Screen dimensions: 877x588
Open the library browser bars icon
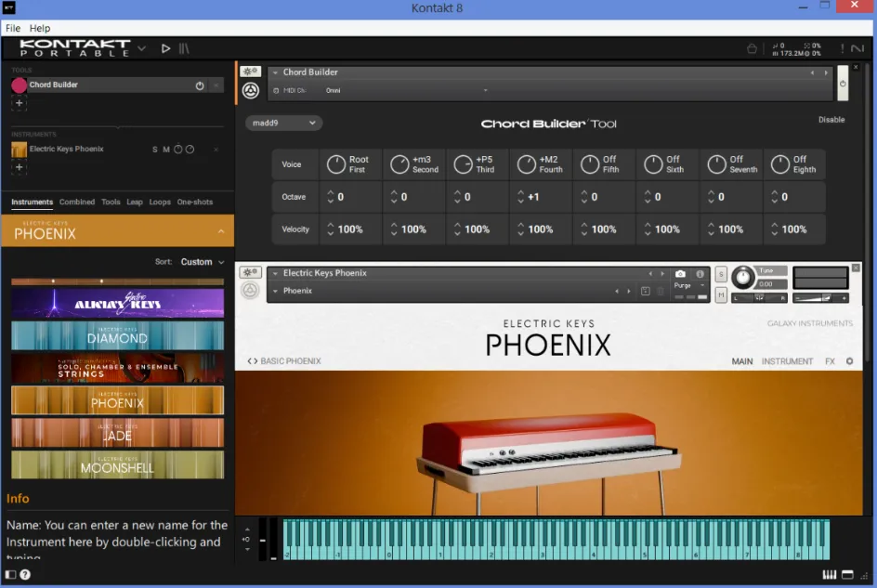[x=184, y=48]
